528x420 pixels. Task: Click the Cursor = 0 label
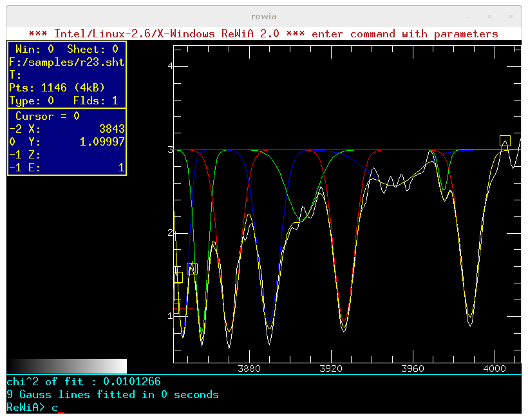tap(48, 116)
